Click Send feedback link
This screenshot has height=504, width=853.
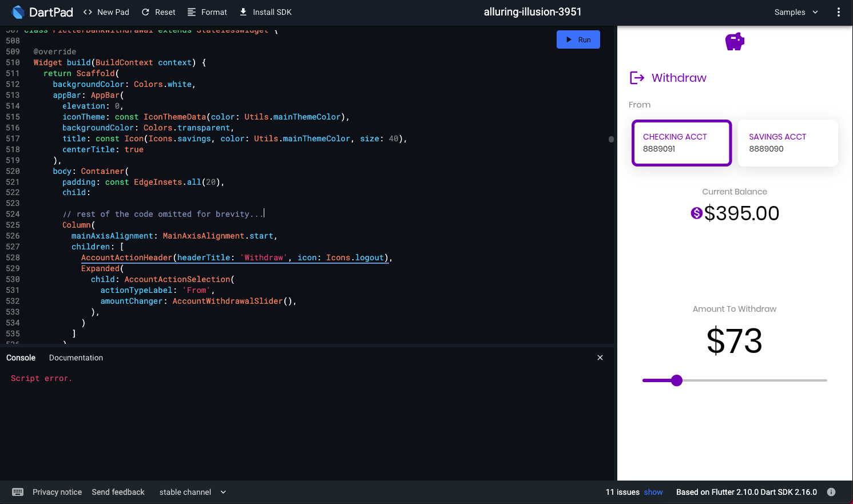pos(118,492)
